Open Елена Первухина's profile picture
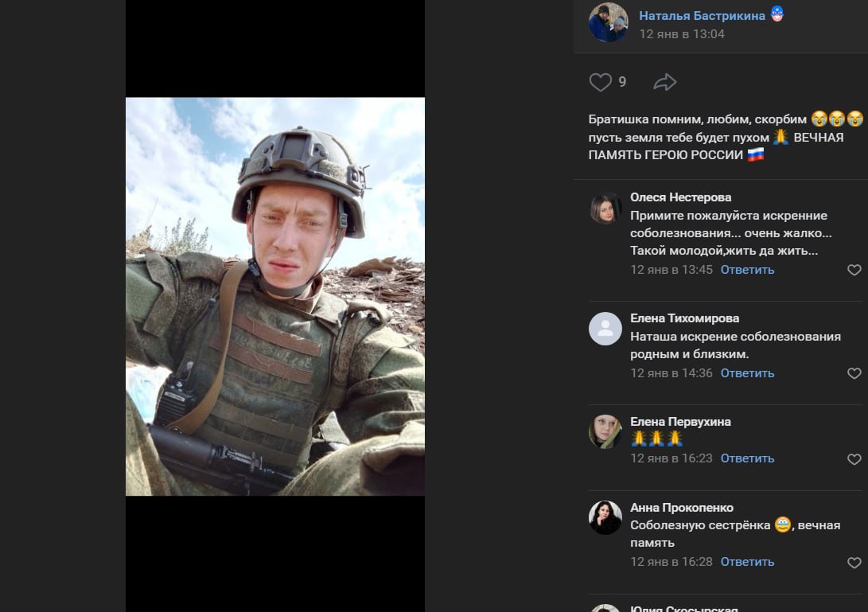Screen dimensions: 868x612 click(605, 431)
